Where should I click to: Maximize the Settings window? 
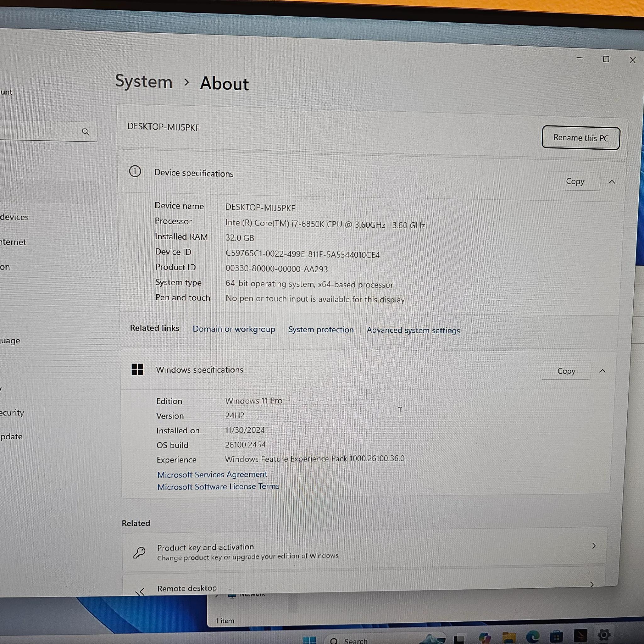606,59
